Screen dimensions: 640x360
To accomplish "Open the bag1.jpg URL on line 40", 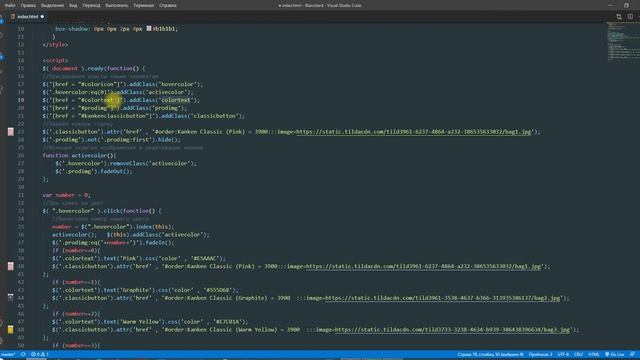I will tap(424, 266).
